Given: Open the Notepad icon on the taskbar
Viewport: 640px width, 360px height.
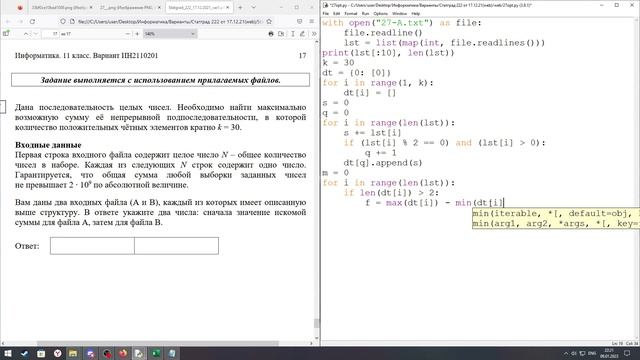Looking at the screenshot, I should [x=172, y=353].
